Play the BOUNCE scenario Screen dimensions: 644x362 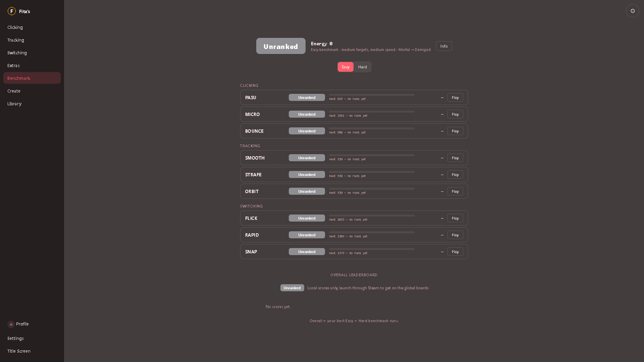coord(455,131)
